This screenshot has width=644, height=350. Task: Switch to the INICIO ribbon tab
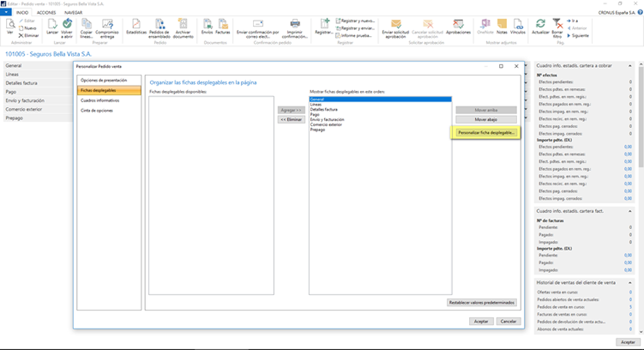[22, 12]
